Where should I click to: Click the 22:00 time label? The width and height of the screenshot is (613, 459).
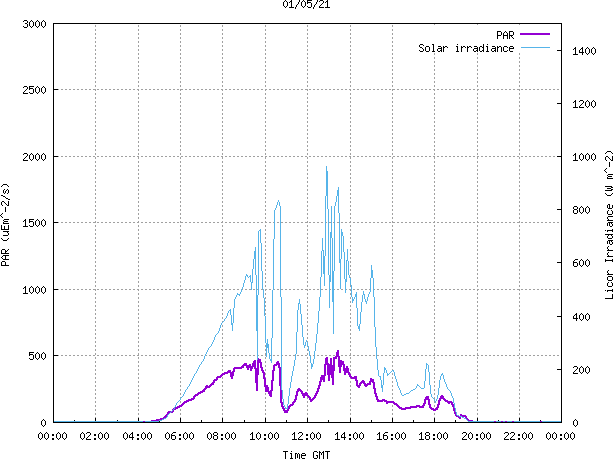518,436
